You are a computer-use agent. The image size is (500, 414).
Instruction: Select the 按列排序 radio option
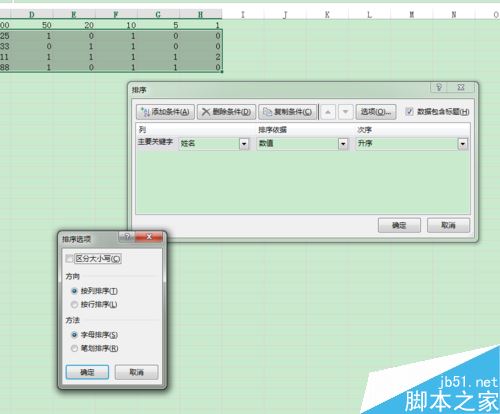click(74, 291)
